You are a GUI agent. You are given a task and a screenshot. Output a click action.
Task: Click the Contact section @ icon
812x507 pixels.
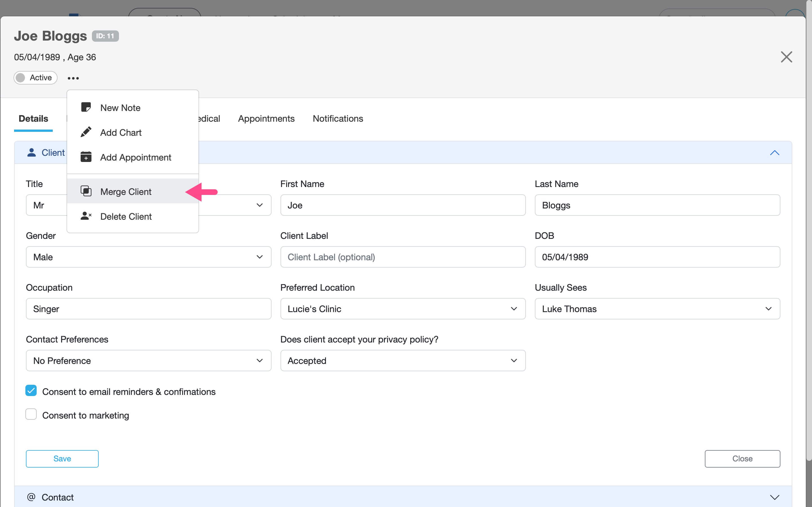31,497
